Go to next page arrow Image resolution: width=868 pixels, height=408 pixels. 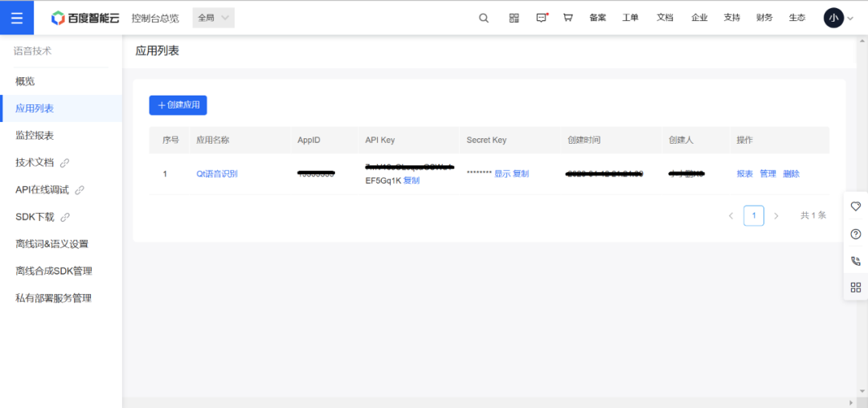[x=776, y=216]
